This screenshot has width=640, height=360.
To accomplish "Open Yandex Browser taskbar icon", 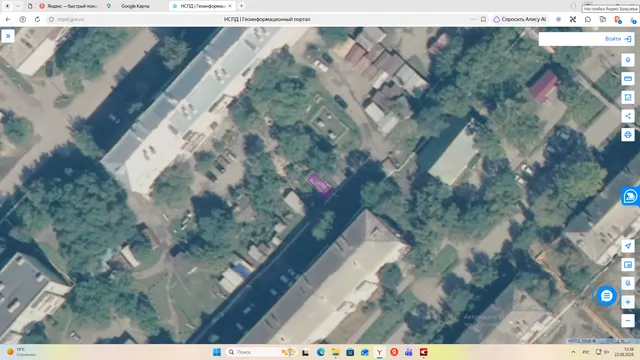I will (x=379, y=352).
